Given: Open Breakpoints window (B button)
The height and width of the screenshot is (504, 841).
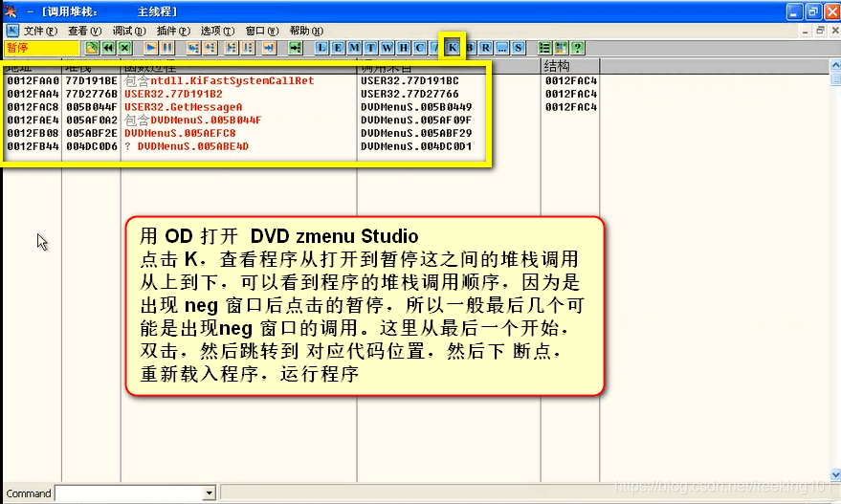Looking at the screenshot, I should (471, 48).
